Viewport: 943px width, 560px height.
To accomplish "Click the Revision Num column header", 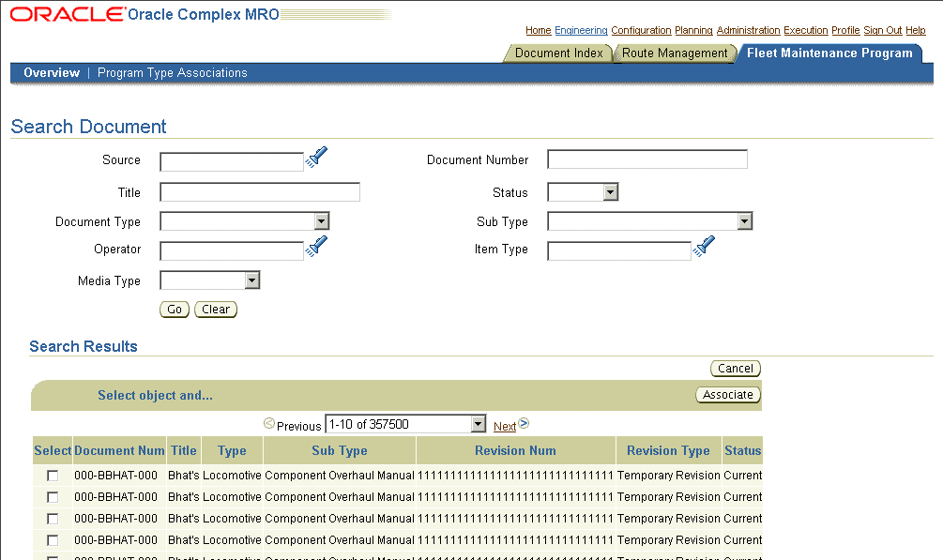I will pos(515,450).
